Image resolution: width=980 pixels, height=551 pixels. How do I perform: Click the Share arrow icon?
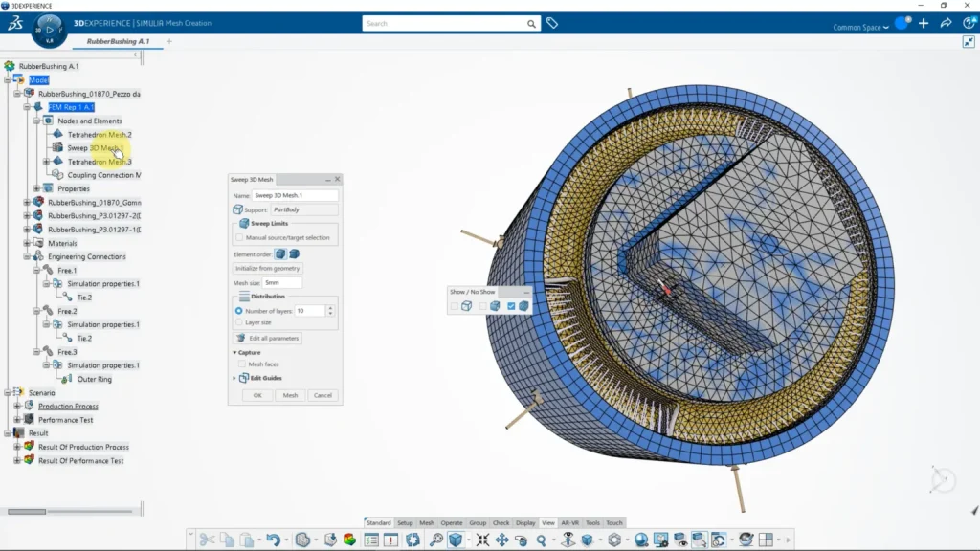click(x=946, y=23)
